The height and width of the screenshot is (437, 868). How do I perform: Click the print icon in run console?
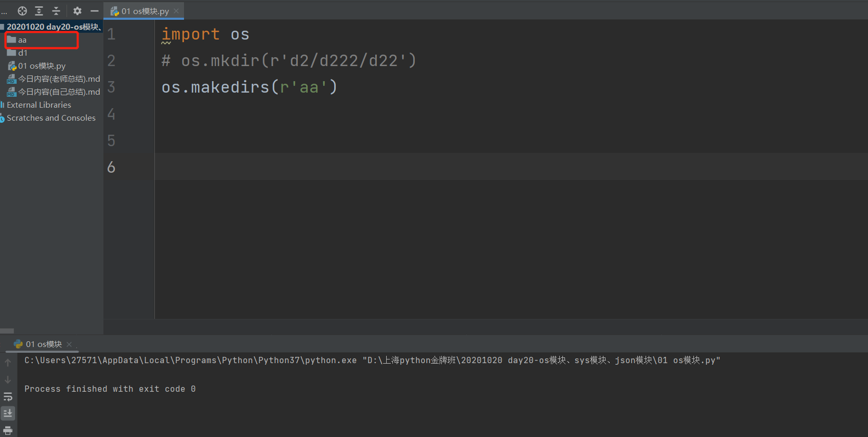pyautogui.click(x=8, y=430)
